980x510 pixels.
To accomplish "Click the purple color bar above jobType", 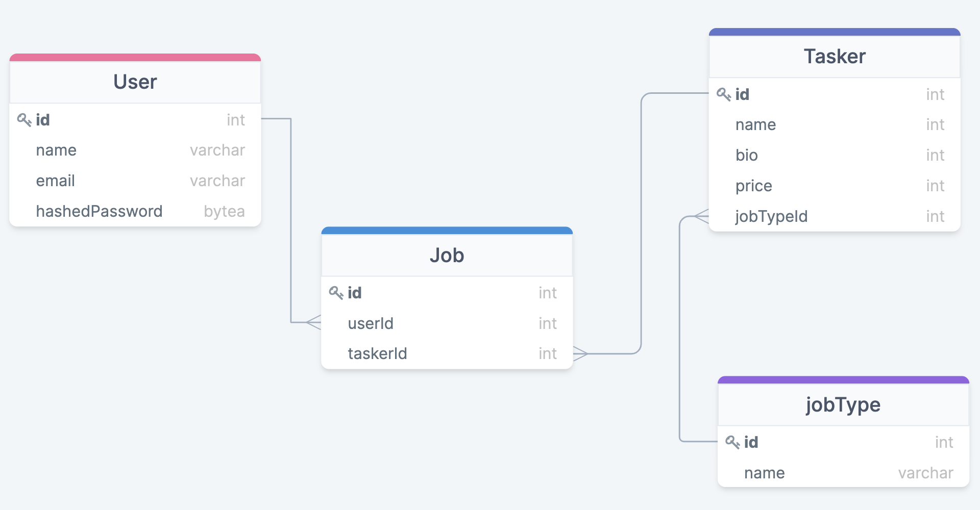I will (843, 380).
